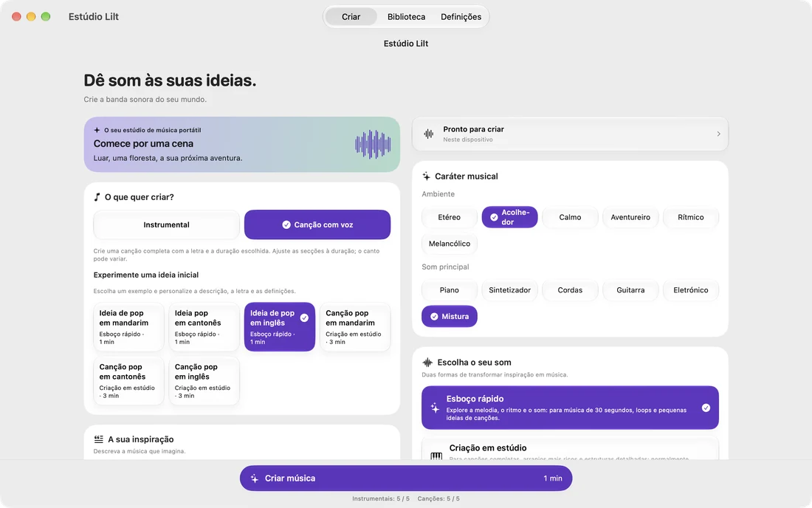Click the checkmark icon on the 'Acolhedor' chip
This screenshot has height=508, width=812.
(494, 218)
